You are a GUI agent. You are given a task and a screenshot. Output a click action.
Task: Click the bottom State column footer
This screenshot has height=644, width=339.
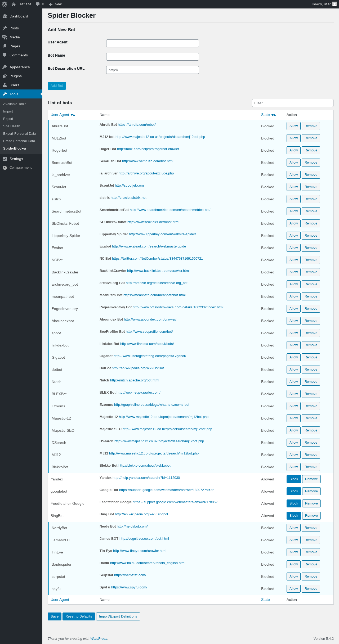coord(265,600)
